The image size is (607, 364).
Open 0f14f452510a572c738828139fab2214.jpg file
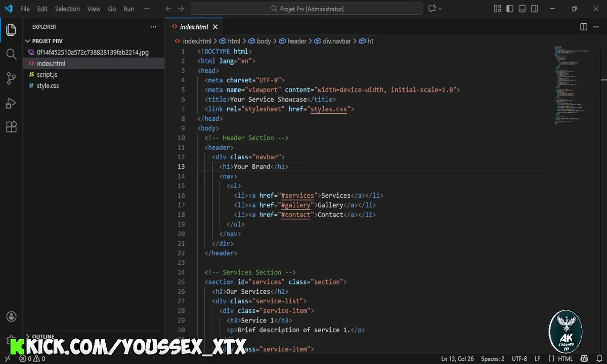click(x=93, y=52)
